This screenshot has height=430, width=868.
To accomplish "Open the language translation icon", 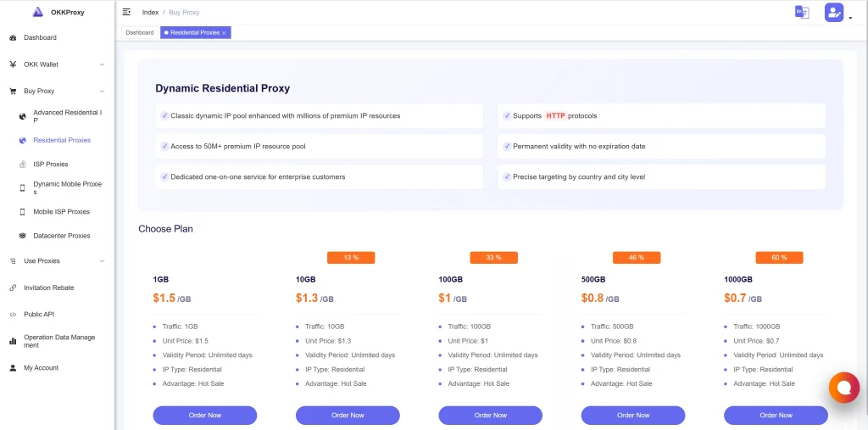I will tap(801, 12).
